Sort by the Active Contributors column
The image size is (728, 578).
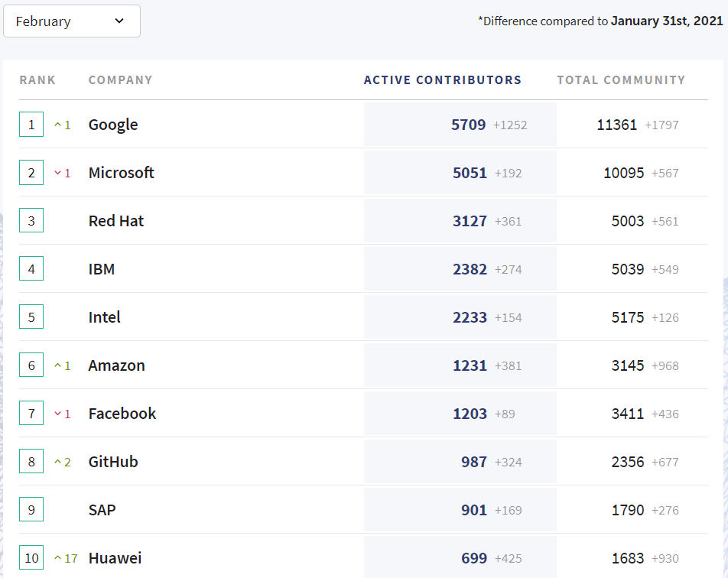tap(442, 80)
